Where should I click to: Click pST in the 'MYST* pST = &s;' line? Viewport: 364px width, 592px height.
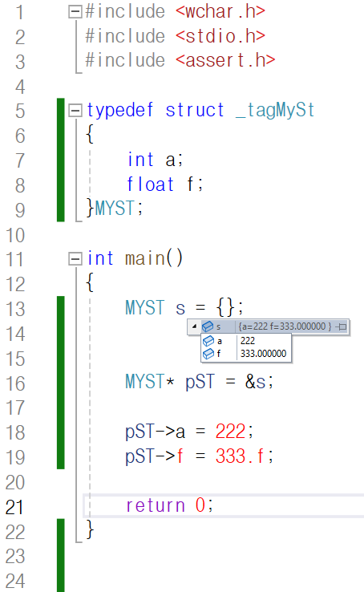pyautogui.click(x=200, y=382)
